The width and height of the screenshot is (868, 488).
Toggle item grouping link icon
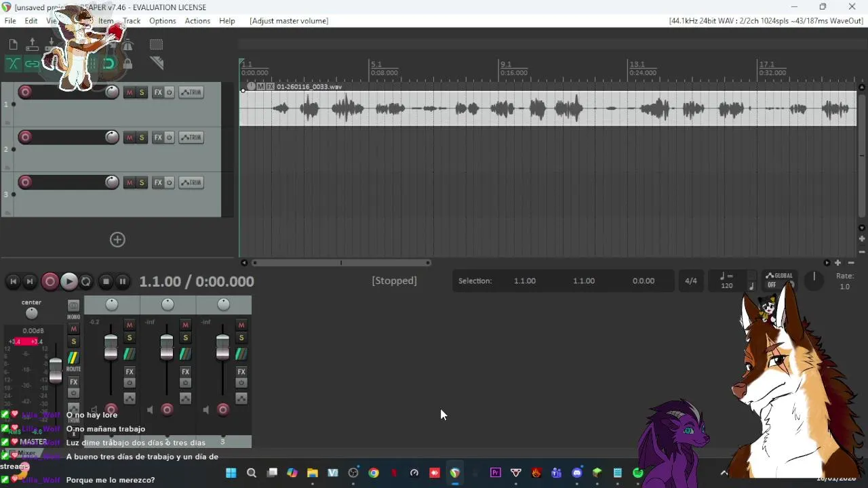tap(32, 64)
